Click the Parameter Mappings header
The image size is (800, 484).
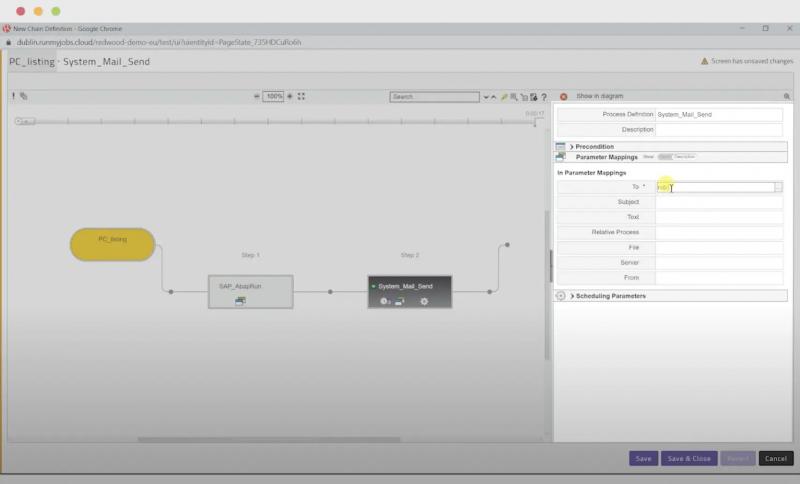click(x=607, y=157)
